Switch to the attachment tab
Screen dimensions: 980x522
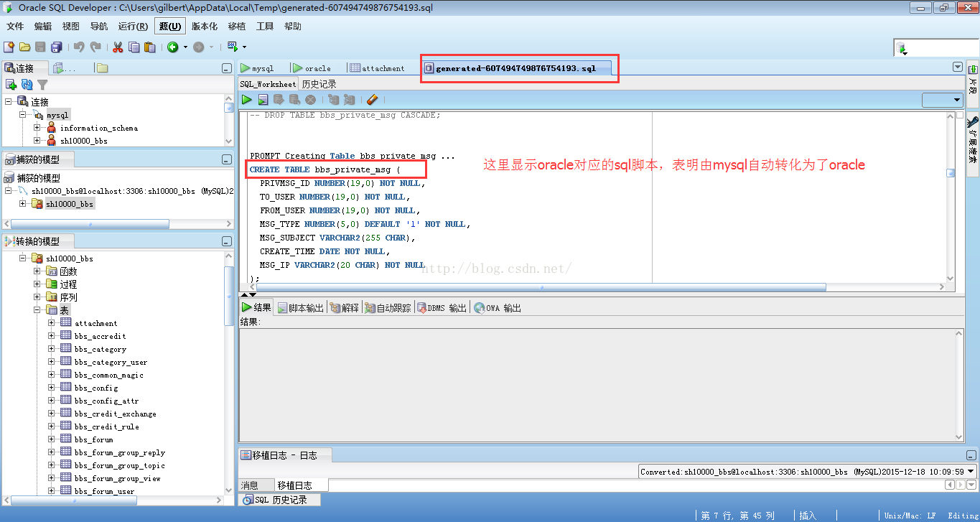click(378, 68)
